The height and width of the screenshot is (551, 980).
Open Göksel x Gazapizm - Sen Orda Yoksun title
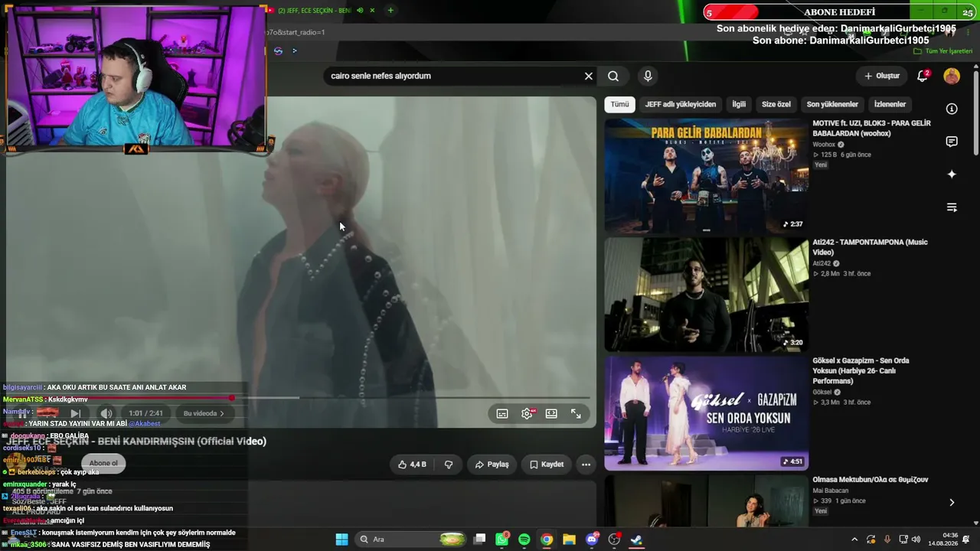tap(861, 370)
